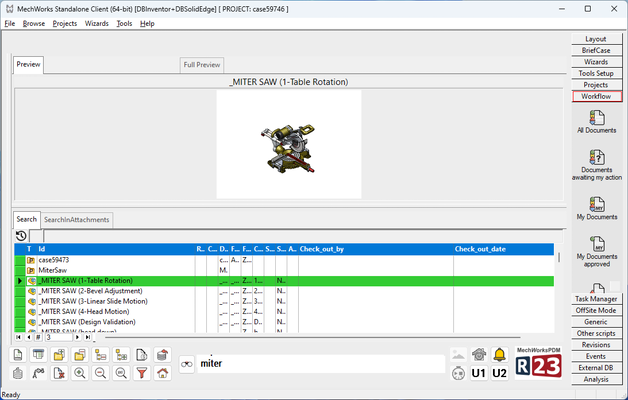This screenshot has width=628, height=400.
Task: Click the gray cylinder database icon
Action: tap(18, 373)
